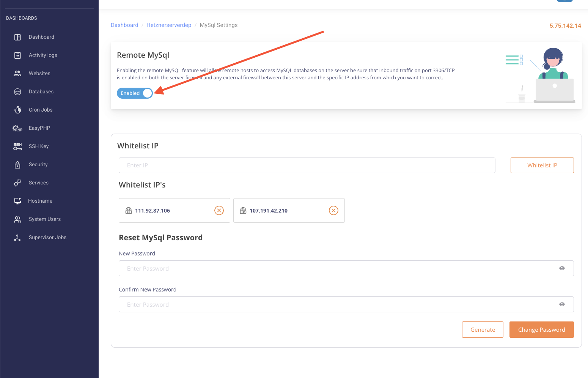Reveal the Confirm New Password text

(562, 304)
